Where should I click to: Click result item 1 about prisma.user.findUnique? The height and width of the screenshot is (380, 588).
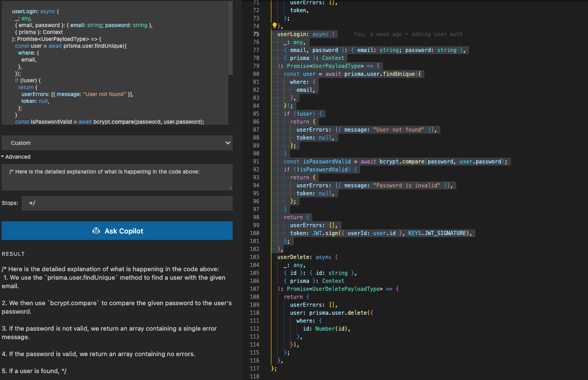point(114,282)
